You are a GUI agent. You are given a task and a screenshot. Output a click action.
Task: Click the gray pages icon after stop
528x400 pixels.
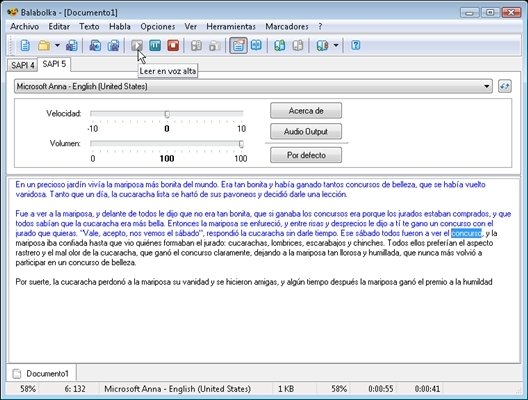tap(196, 45)
